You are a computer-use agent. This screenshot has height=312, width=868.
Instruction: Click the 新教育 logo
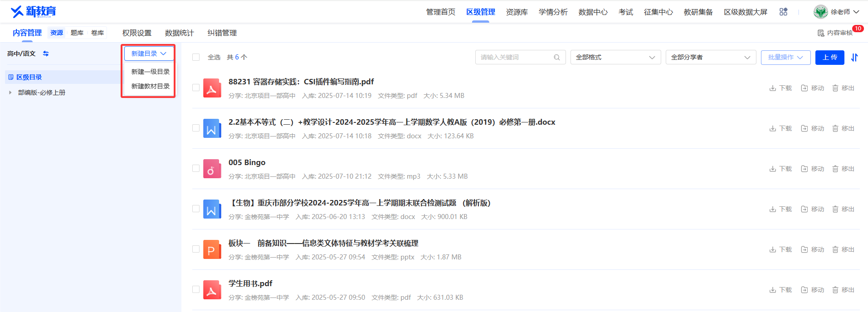[33, 11]
